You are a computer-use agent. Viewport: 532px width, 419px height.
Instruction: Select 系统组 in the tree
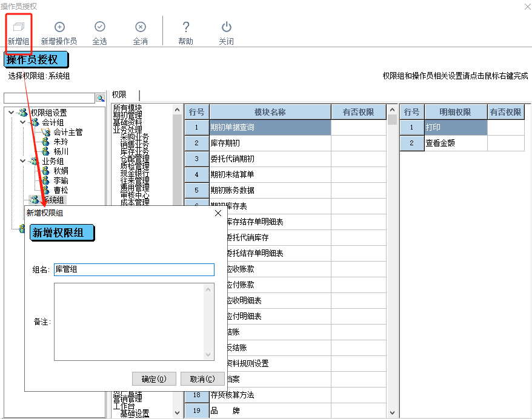coord(52,200)
